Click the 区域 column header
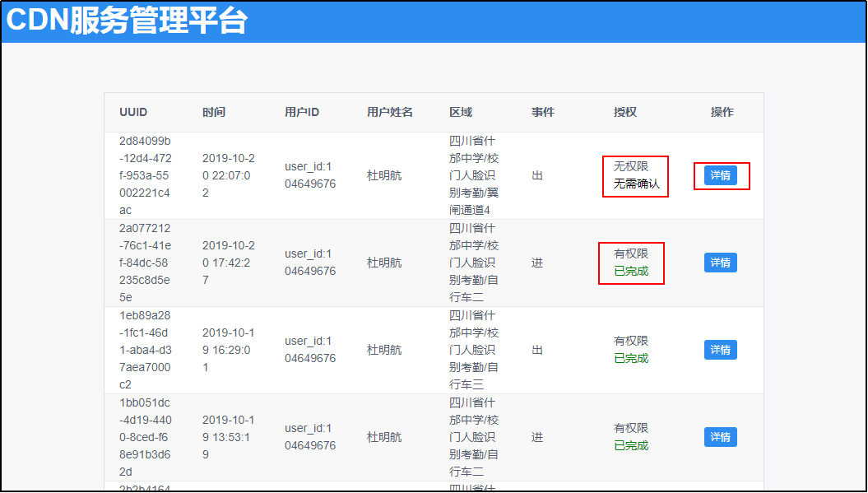The width and height of the screenshot is (868, 493). pos(461,112)
